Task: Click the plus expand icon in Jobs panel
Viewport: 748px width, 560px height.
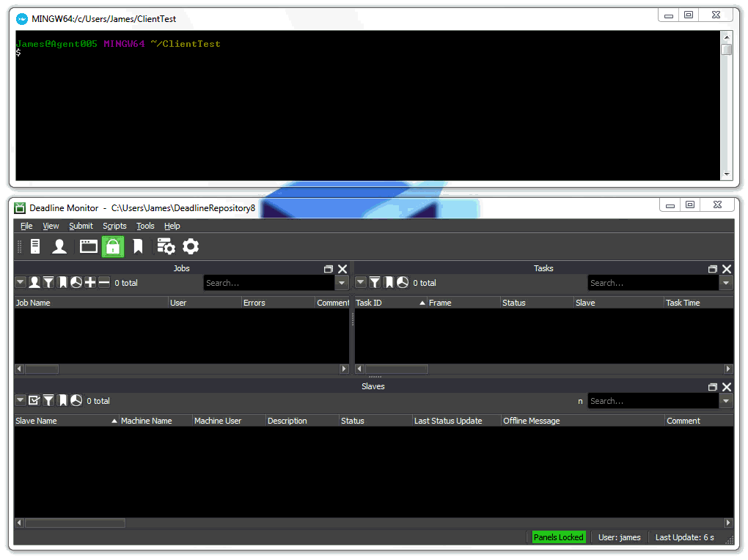Action: (90, 283)
